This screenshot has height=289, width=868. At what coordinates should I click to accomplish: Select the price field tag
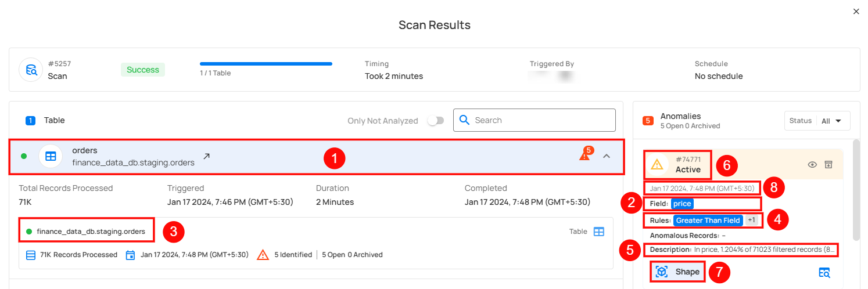[682, 204]
